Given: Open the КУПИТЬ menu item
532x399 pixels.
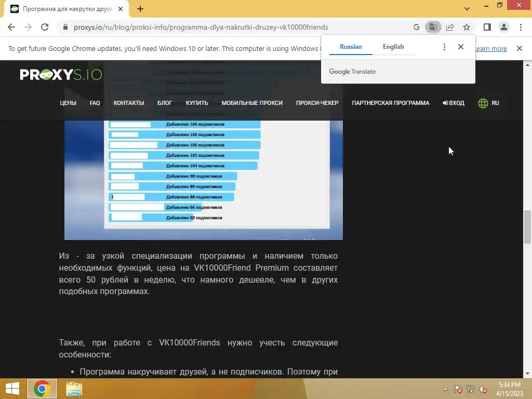Looking at the screenshot, I should point(197,103).
